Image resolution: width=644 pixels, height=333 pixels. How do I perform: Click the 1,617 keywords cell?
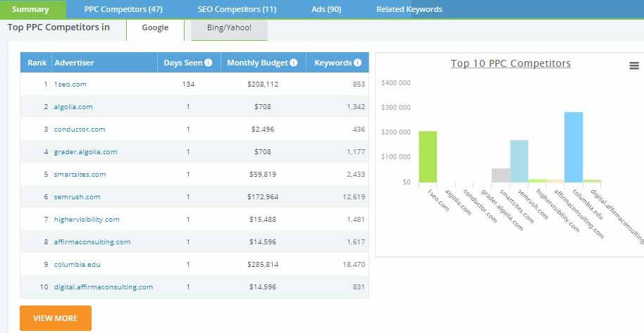[356, 242]
